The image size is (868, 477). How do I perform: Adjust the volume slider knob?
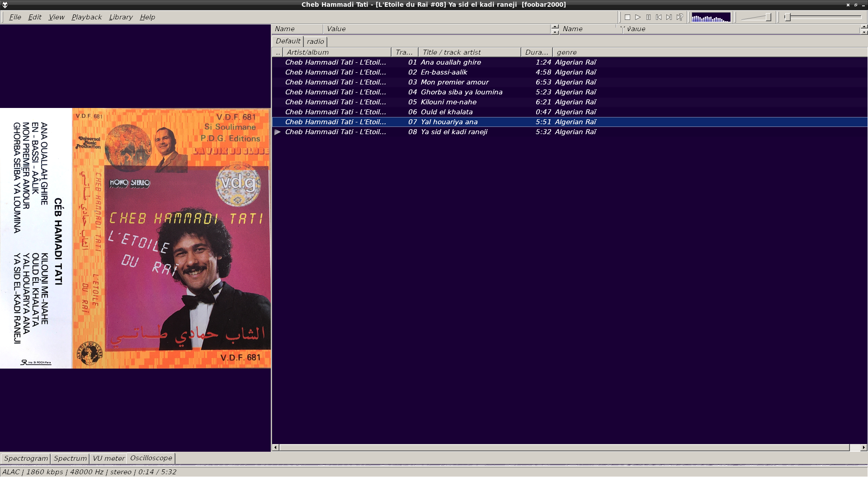pos(768,17)
